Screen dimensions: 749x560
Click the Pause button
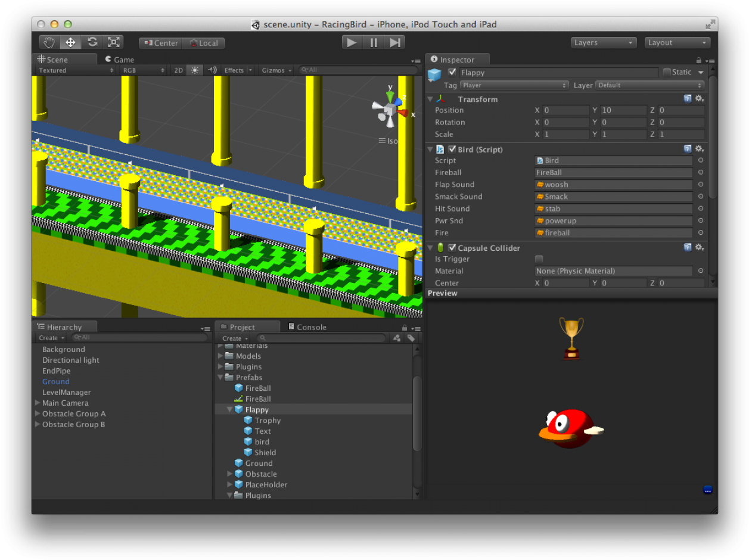374,42
